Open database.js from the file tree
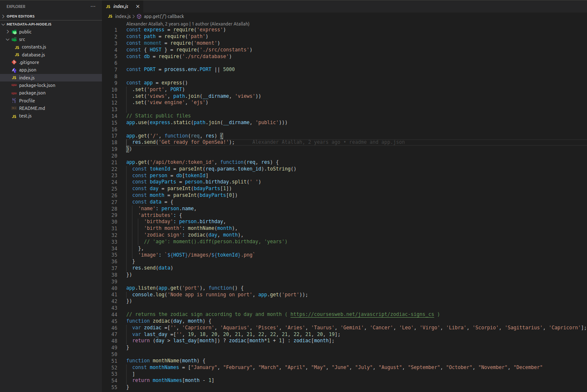Screen dimensions: 587x392 point(33,55)
